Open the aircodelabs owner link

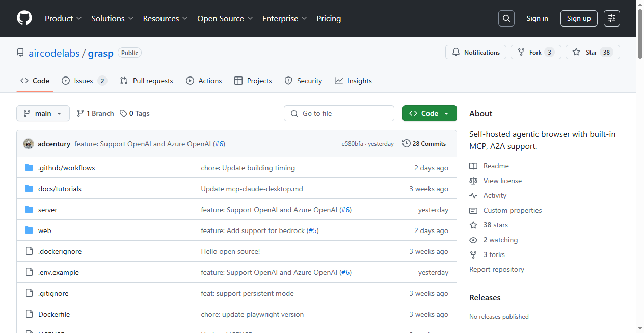[54, 53]
